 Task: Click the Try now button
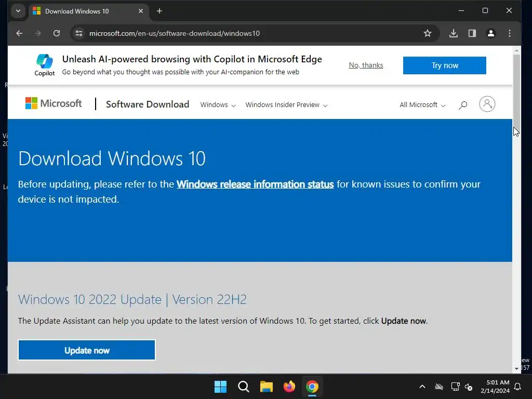[445, 65]
